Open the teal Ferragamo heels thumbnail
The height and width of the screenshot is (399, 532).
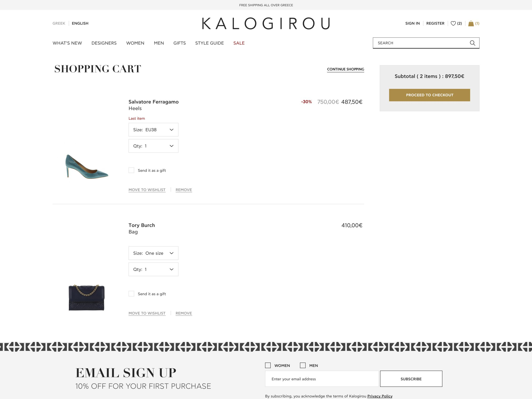87,166
